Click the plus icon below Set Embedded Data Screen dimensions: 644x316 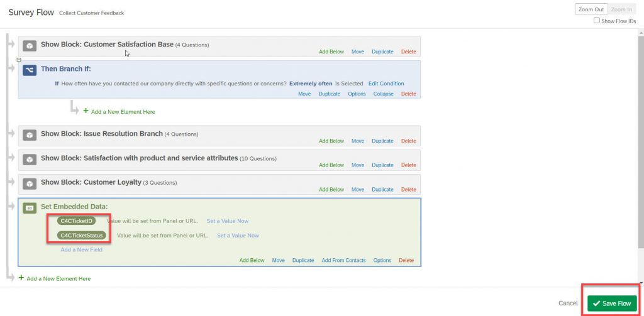pos(21,278)
